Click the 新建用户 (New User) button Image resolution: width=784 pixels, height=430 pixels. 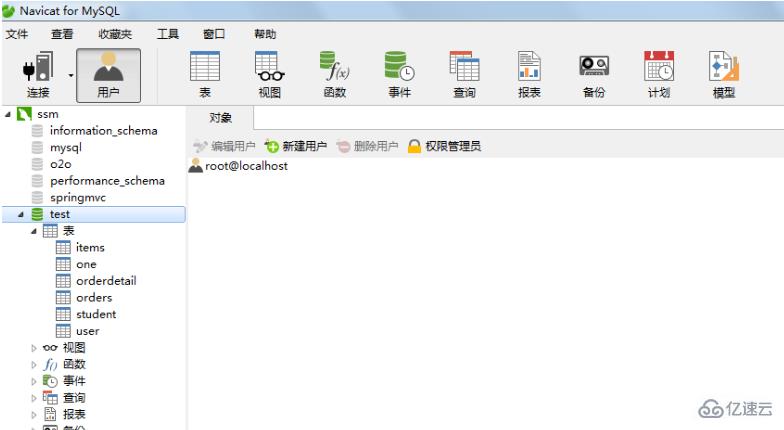tap(296, 147)
